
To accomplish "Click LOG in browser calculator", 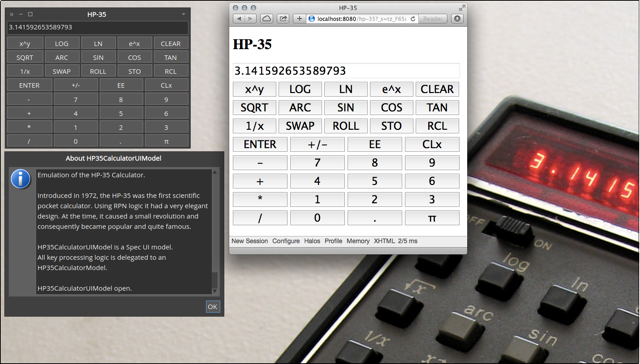I will click(300, 89).
